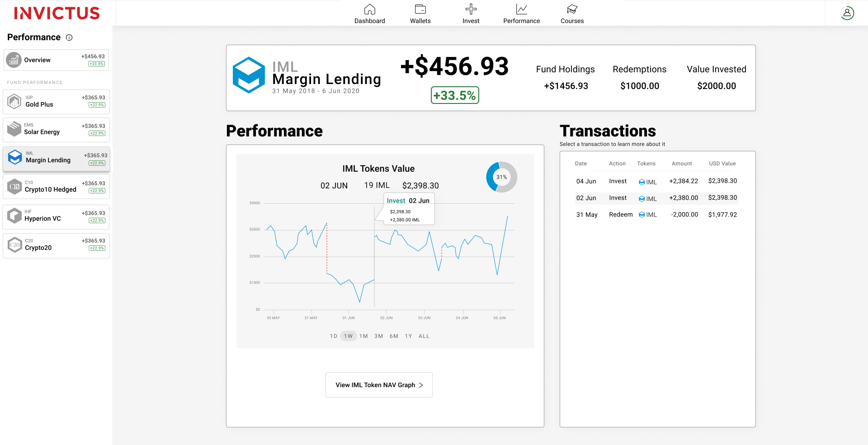Select the 6M time range

click(x=394, y=336)
